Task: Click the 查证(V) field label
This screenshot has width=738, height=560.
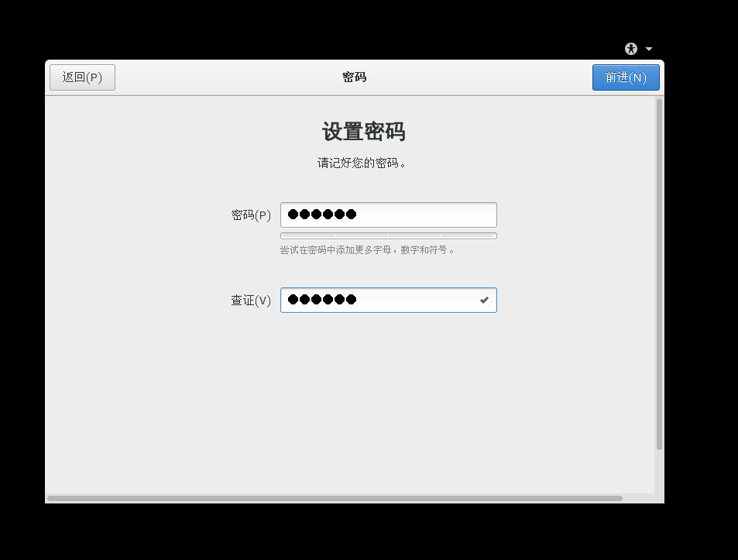Action: pos(251,301)
